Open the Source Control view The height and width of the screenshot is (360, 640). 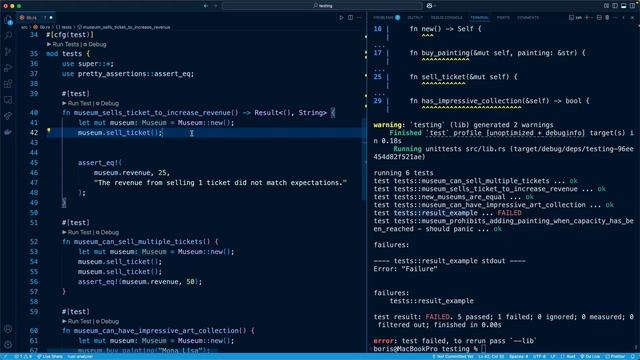[8, 52]
